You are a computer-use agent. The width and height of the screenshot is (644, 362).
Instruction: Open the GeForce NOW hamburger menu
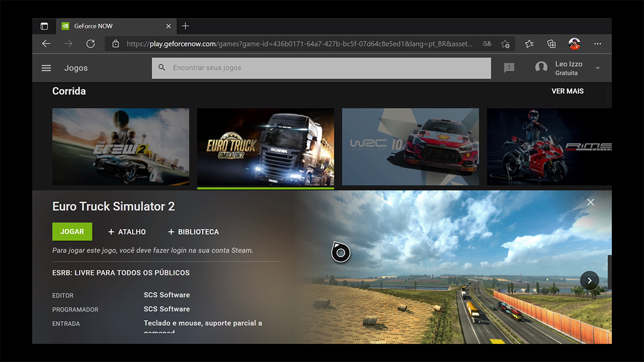click(x=46, y=68)
